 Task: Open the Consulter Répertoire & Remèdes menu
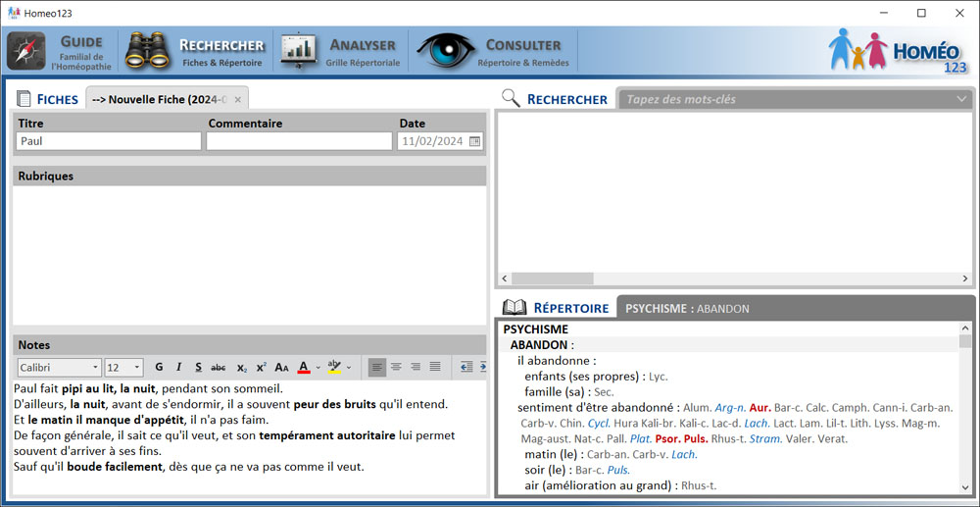coord(523,51)
